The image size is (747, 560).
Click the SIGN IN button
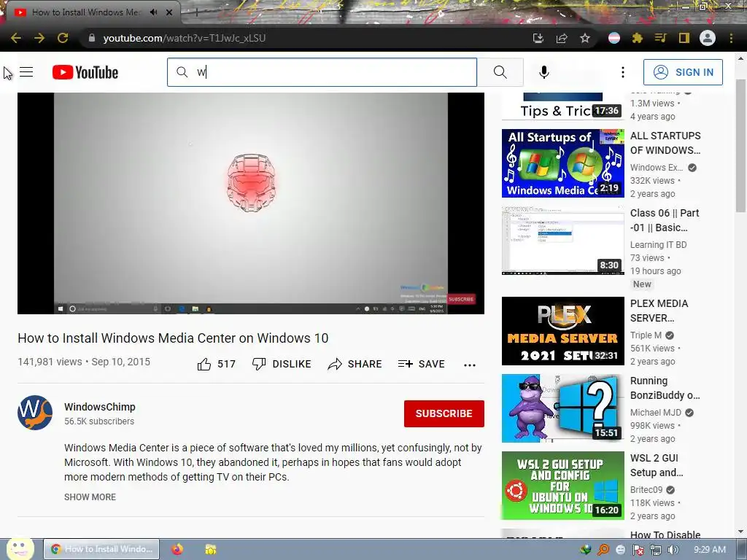[683, 72]
